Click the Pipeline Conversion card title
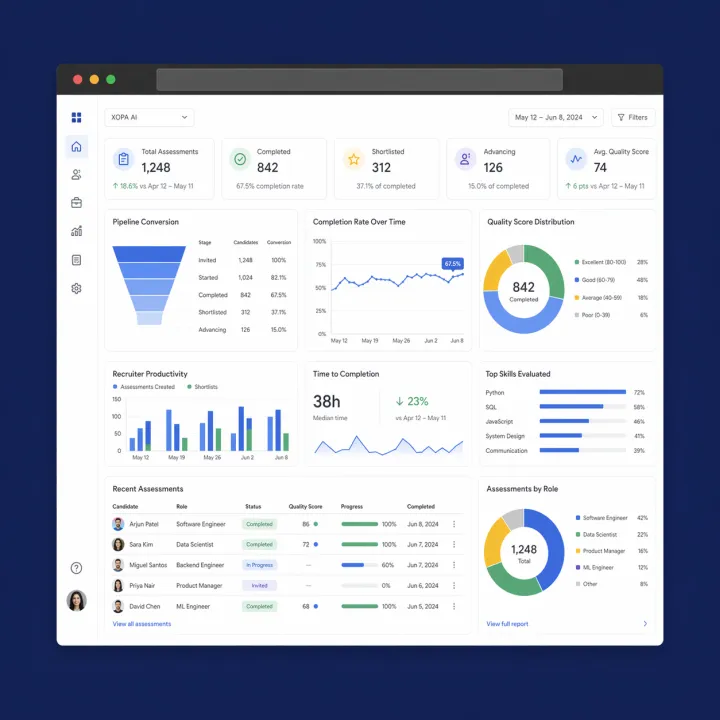The width and height of the screenshot is (720, 720). 146,222
